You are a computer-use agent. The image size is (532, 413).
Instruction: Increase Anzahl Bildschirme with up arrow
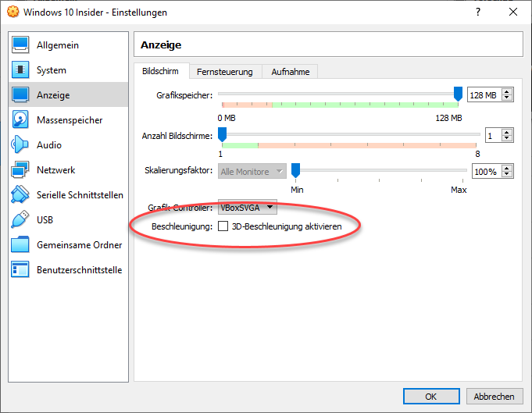pyautogui.click(x=507, y=133)
